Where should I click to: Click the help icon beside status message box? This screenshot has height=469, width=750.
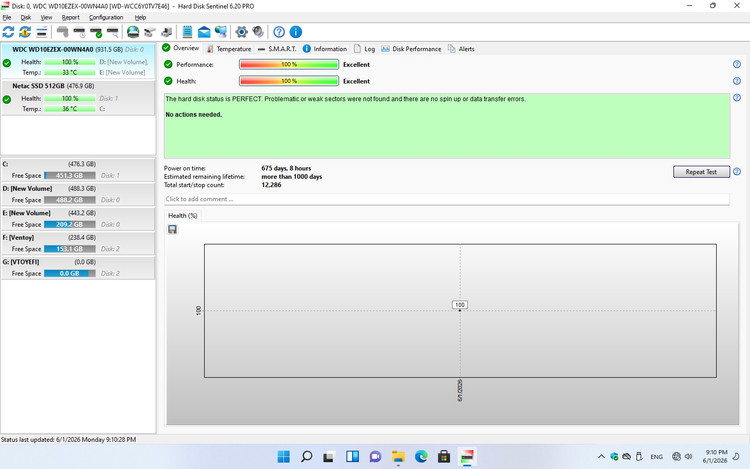[737, 98]
